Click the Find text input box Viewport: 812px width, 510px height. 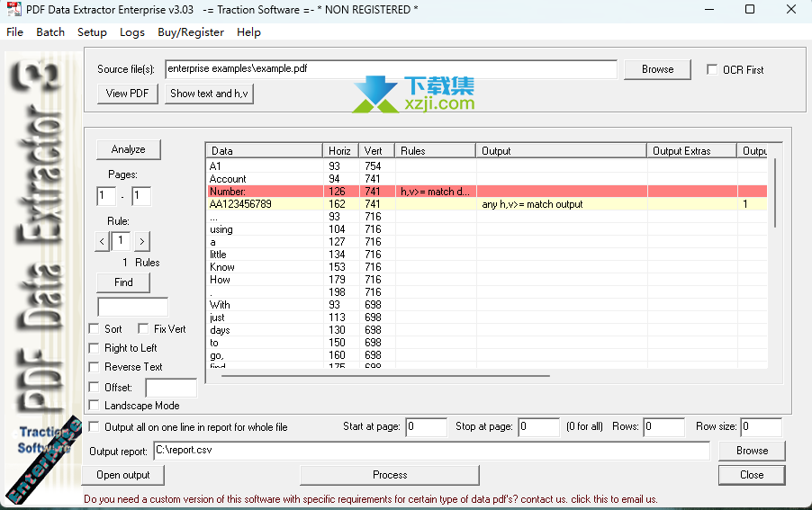[132, 307]
